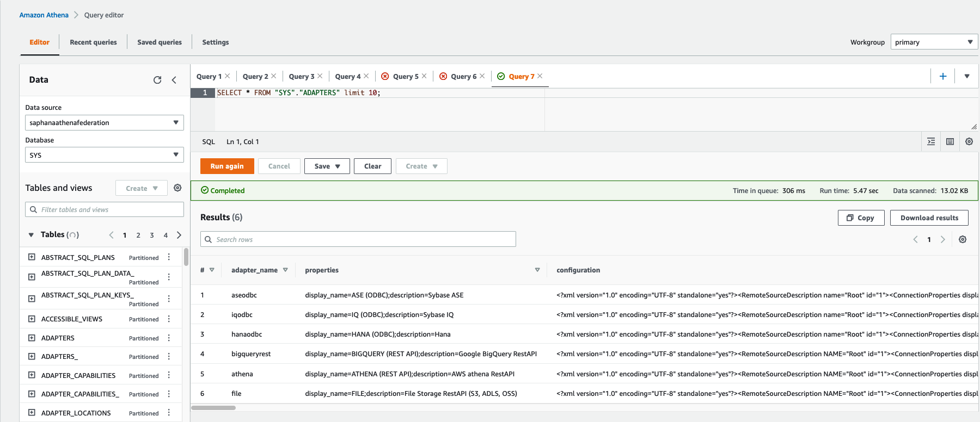Open editor preferences gear icon
Viewport: 980px width, 422px height.
pyautogui.click(x=969, y=141)
